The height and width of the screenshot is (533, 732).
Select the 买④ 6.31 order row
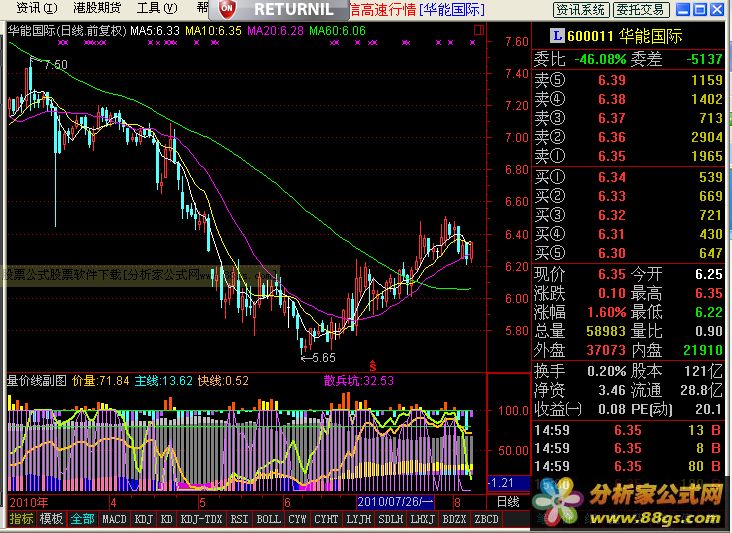pyautogui.click(x=628, y=234)
